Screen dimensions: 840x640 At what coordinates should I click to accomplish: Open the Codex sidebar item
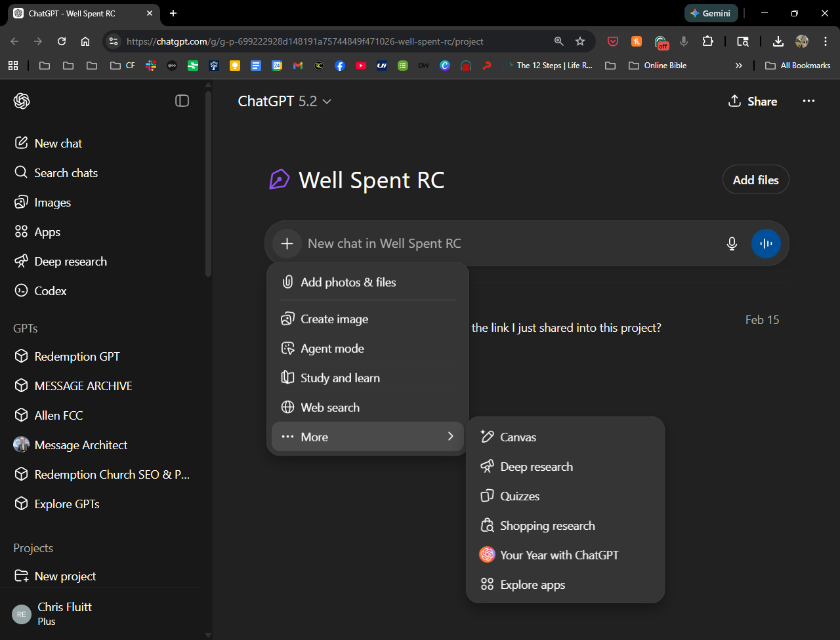[x=51, y=291]
